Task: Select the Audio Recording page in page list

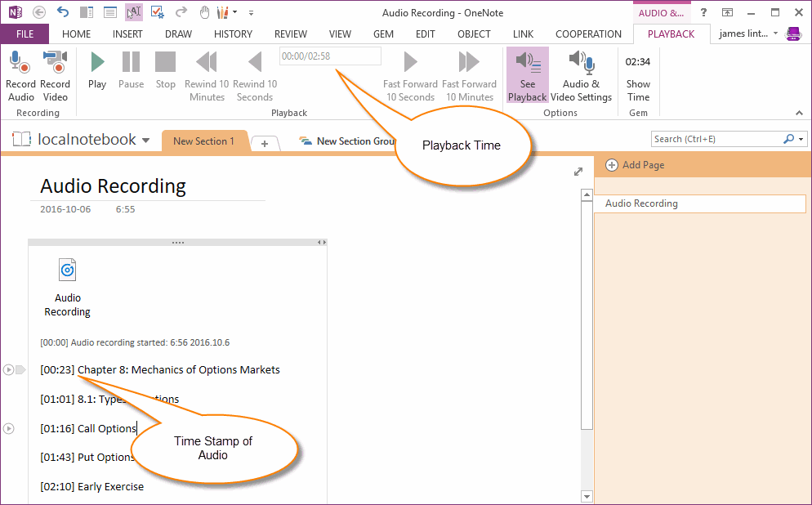Action: point(699,203)
